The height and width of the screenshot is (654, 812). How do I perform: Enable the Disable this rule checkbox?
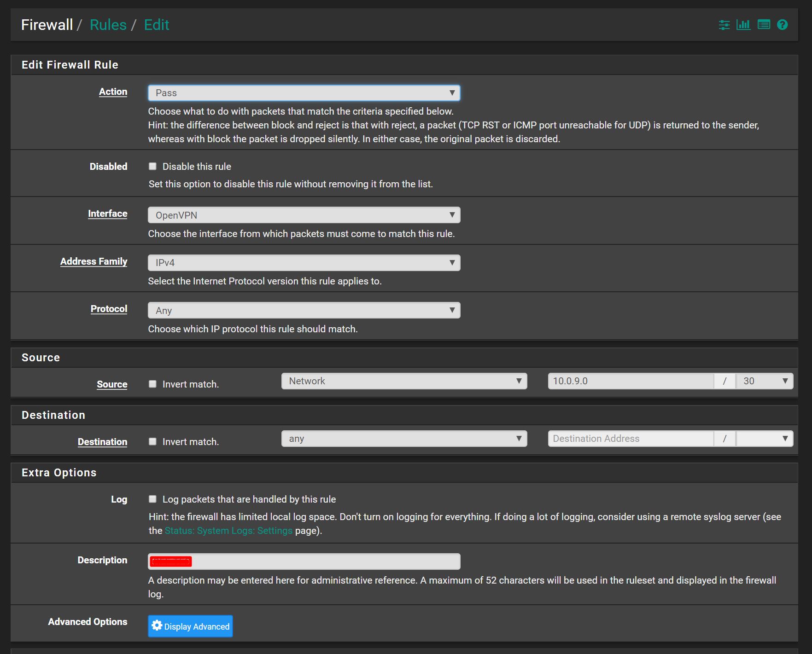tap(152, 167)
